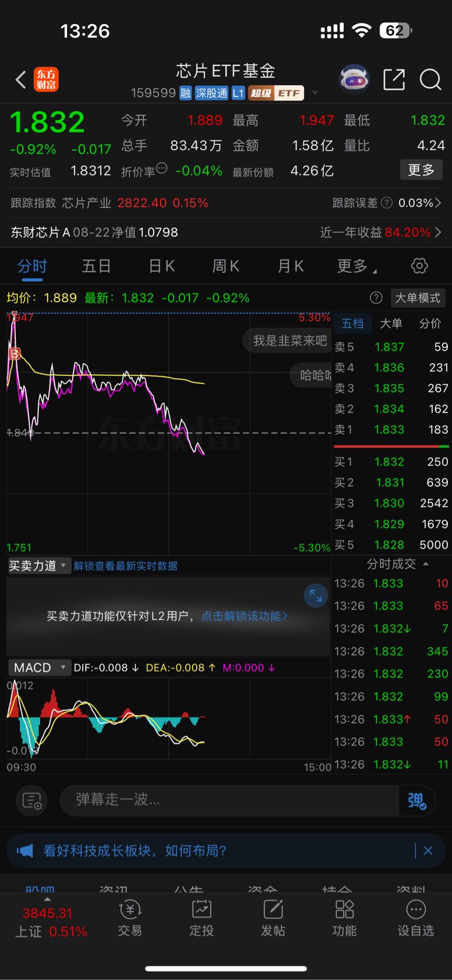This screenshot has height=980, width=452.
Task: Tap the bid-ask ratio red bar
Action: (x=386, y=446)
